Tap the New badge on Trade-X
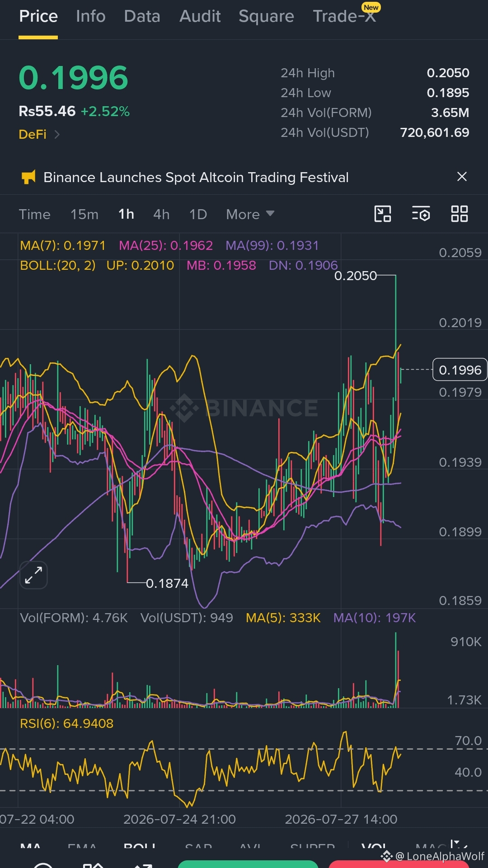 click(x=371, y=7)
